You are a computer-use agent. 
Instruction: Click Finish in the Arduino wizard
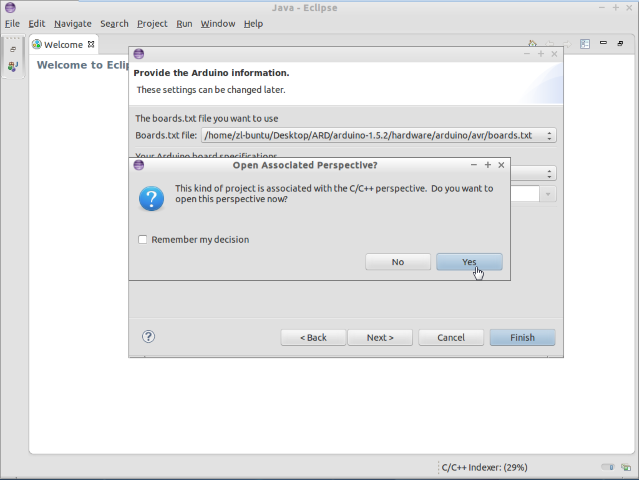(522, 337)
